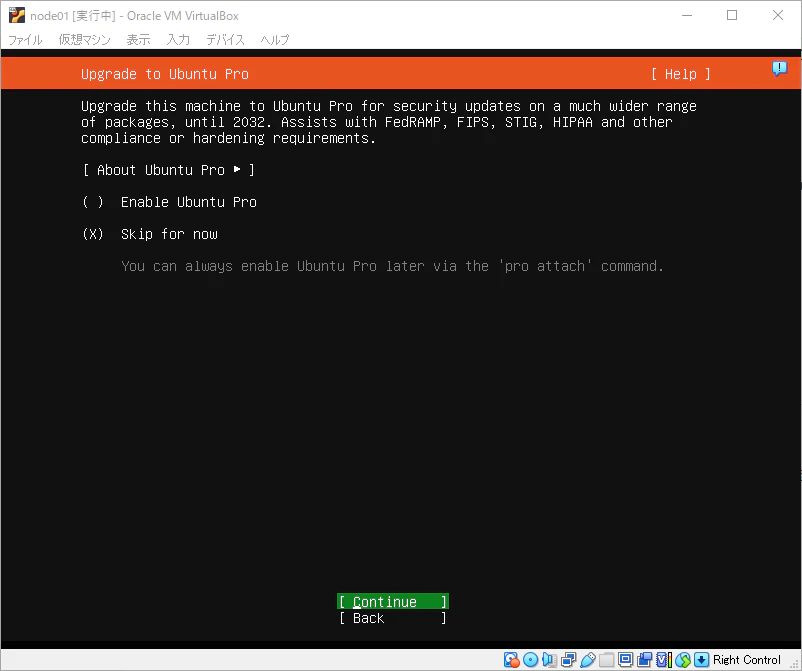Select the Enable Ubuntu Pro radio option

pos(169,202)
